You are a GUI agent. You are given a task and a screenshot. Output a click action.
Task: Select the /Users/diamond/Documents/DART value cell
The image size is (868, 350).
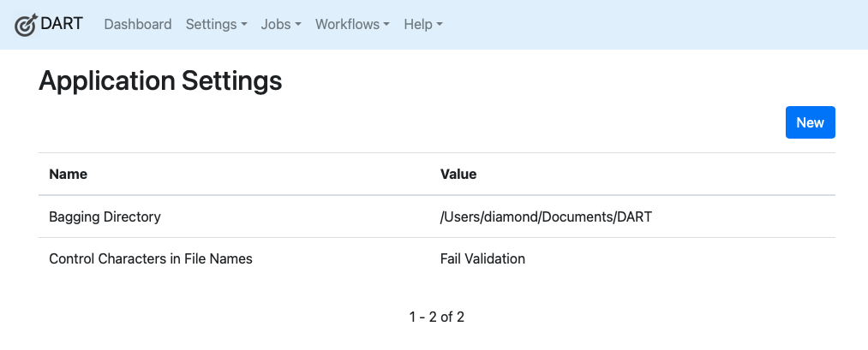tap(546, 217)
